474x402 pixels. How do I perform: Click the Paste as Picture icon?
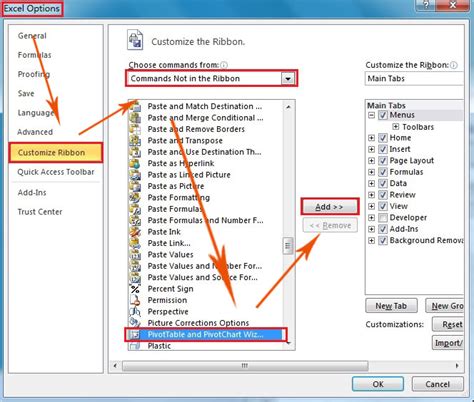tap(135, 186)
